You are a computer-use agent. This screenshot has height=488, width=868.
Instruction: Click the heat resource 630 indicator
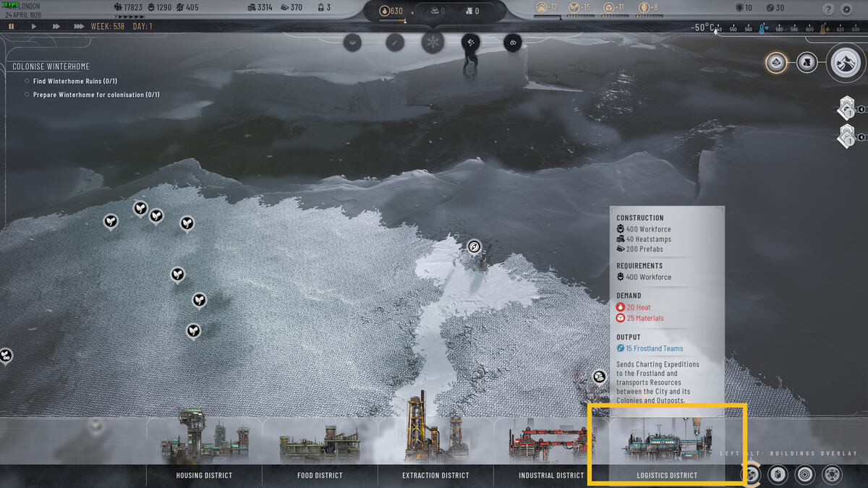(391, 11)
